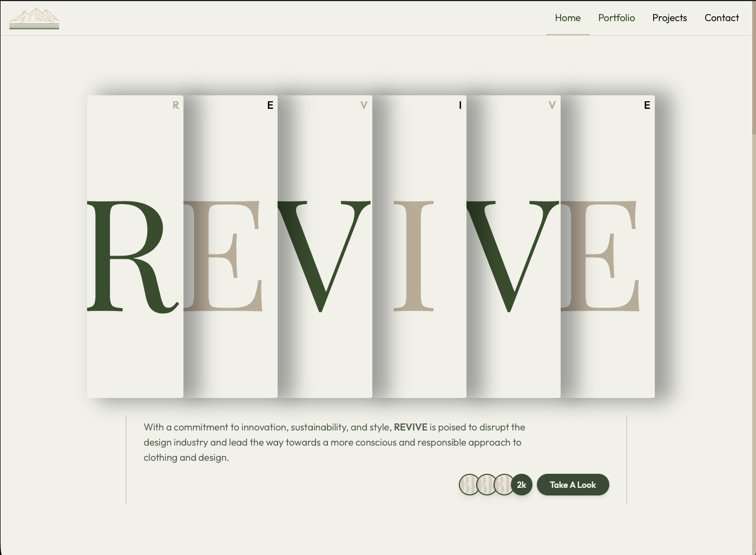Click the bold REVIVE word in description
This screenshot has height=555, width=756.
[410, 427]
